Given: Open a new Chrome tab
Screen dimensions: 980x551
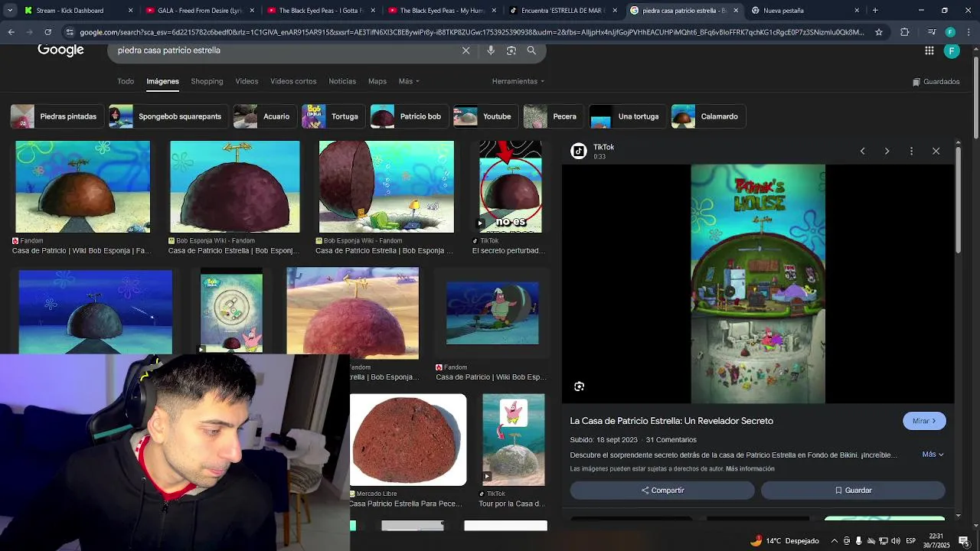Looking at the screenshot, I should coord(875,11).
